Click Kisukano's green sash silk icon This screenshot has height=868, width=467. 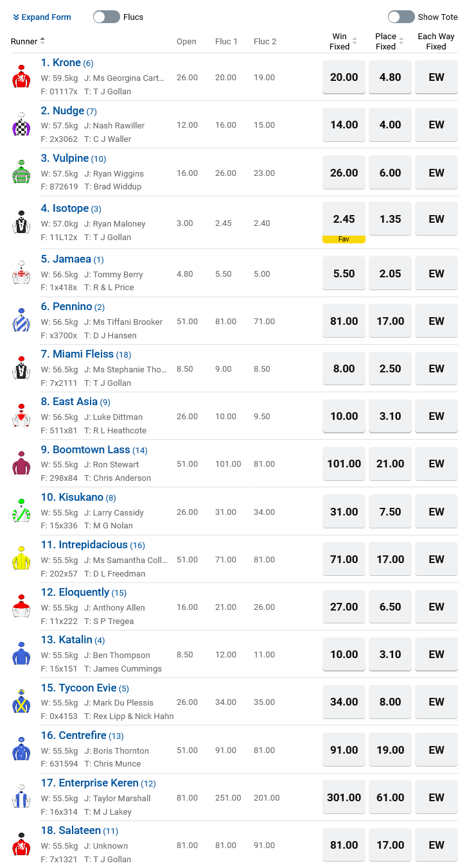tap(21, 511)
